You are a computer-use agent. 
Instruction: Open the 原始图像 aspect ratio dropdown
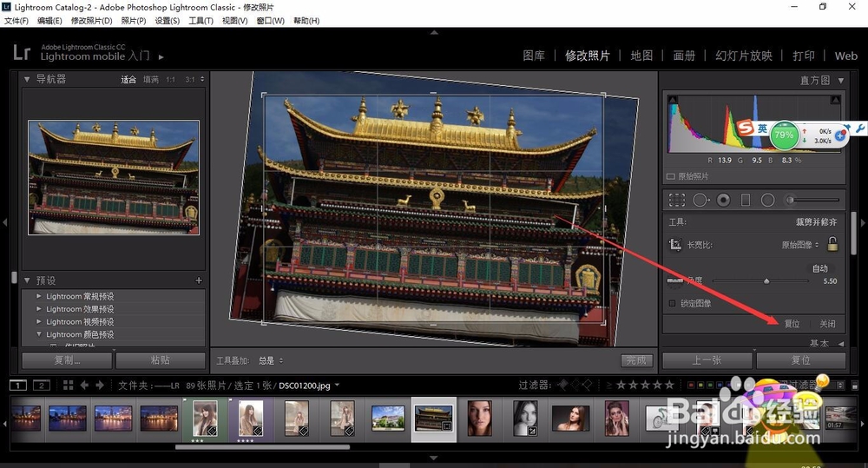[800, 245]
